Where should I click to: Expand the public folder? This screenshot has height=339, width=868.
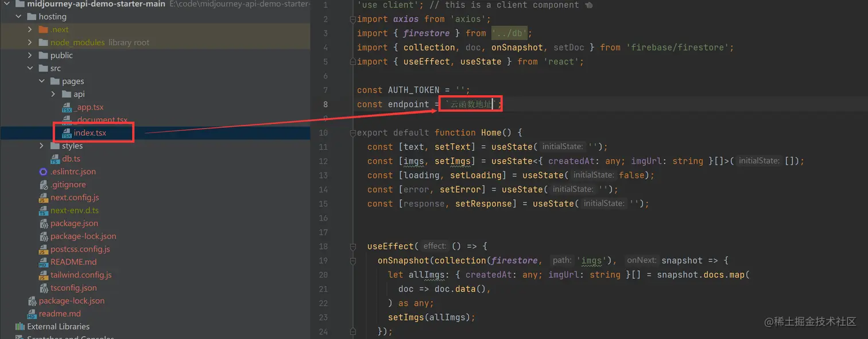tap(30, 56)
